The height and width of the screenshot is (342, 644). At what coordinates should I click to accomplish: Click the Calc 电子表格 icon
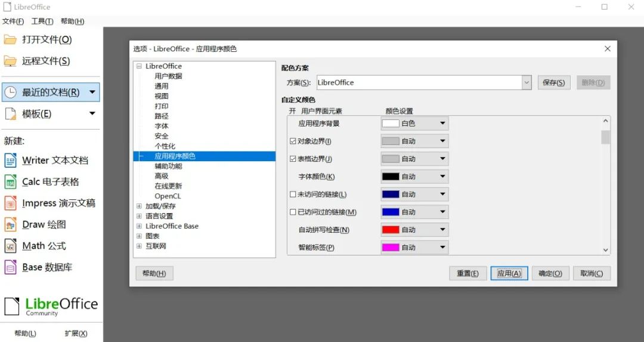[11, 181]
